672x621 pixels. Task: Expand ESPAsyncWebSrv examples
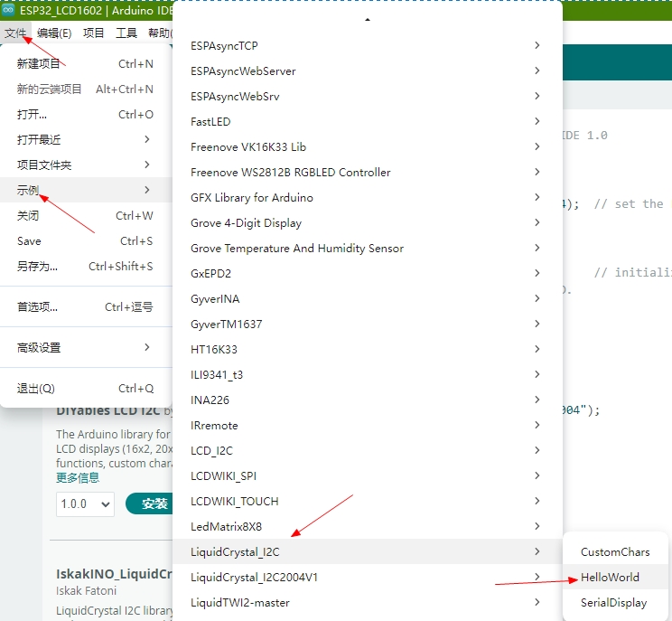(368, 97)
